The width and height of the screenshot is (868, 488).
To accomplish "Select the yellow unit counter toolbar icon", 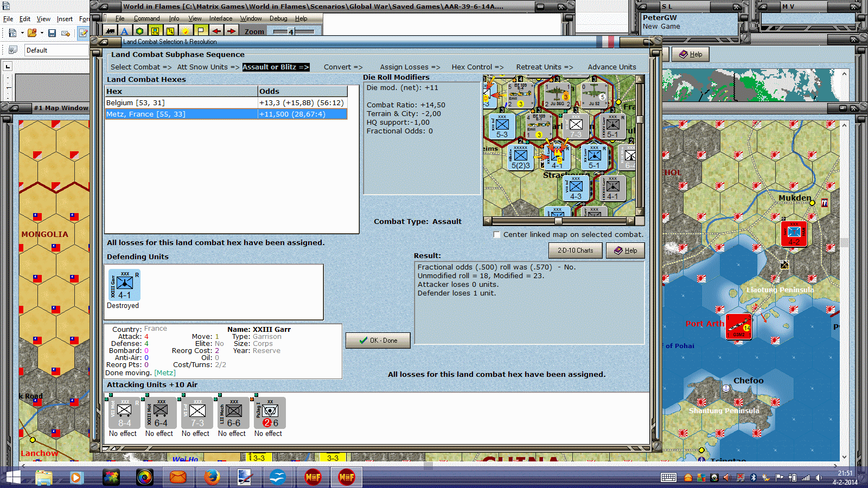I will [x=155, y=31].
